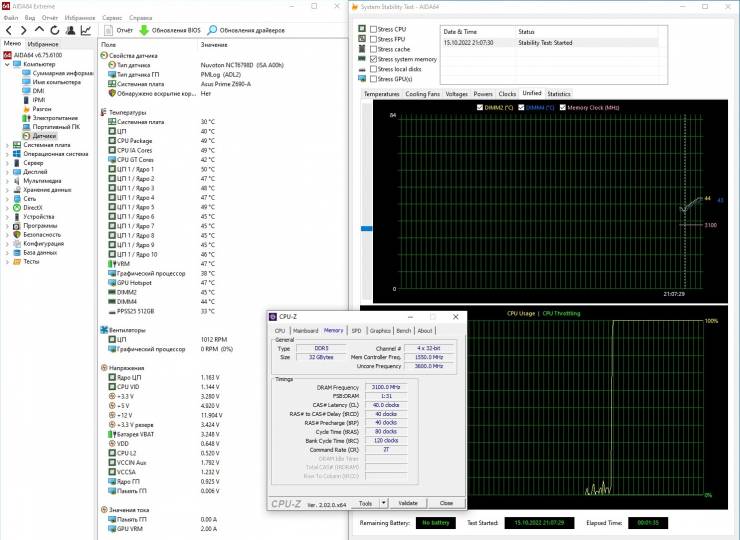Click the Stress cache icon
The height and width of the screenshot is (540, 740).
(x=362, y=49)
